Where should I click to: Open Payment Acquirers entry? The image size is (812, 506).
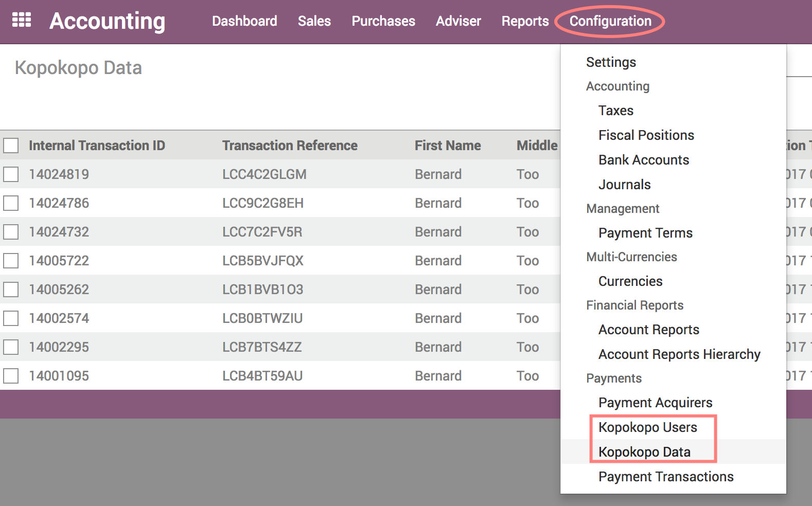pos(656,403)
